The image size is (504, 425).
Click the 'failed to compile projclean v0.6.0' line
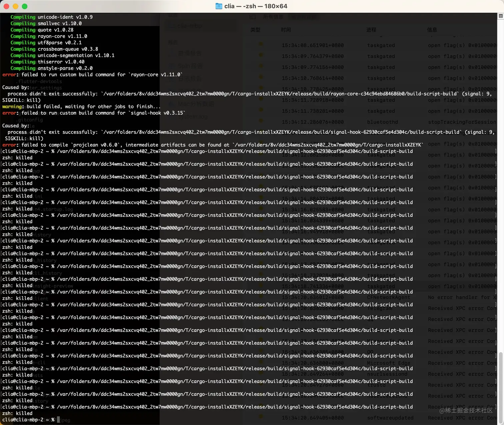pyautogui.click(x=213, y=145)
